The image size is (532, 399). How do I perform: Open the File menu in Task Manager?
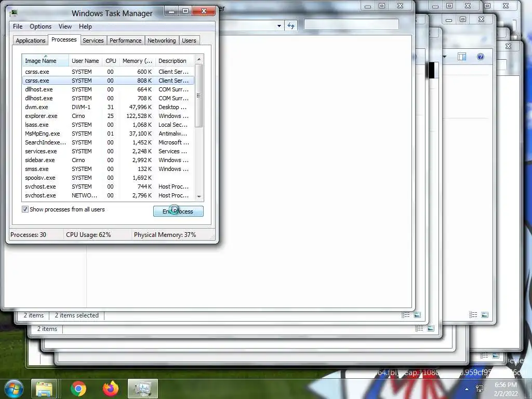point(18,26)
